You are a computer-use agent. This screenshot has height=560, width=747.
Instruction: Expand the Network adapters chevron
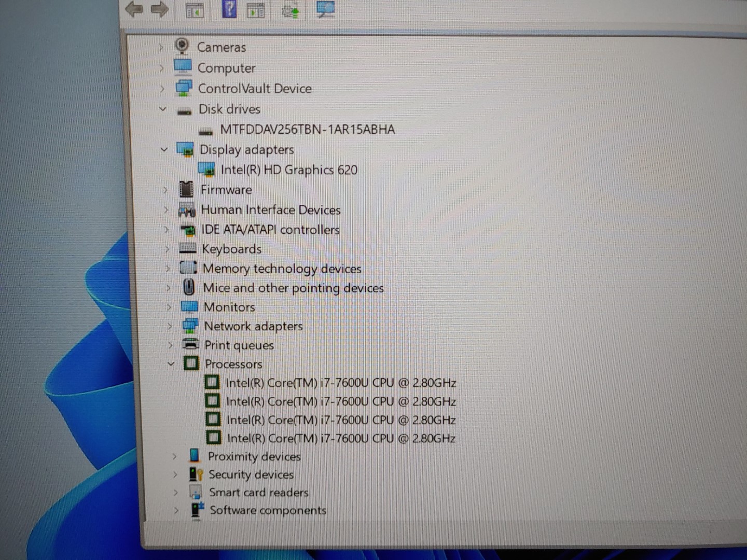169,326
